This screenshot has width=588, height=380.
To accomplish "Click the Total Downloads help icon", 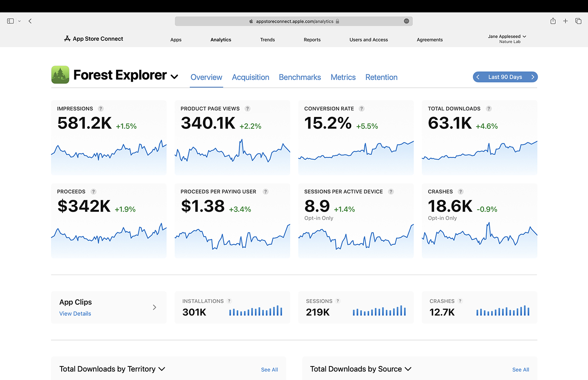I will point(489,108).
